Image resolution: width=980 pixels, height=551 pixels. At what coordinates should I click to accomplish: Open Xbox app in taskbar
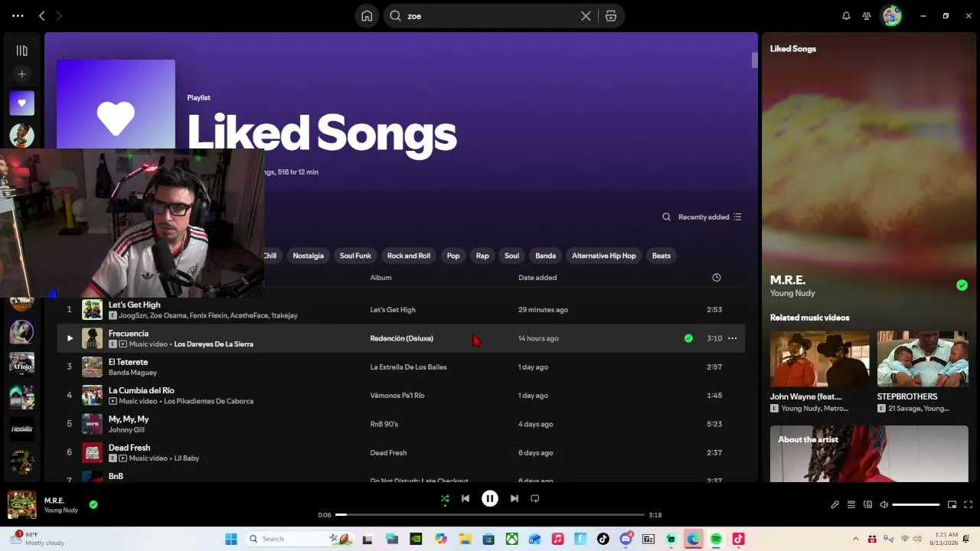pos(511,540)
